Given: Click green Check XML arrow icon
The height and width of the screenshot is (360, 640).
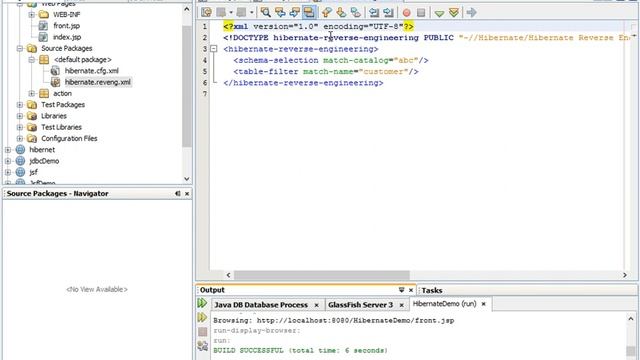Looking at the screenshot, I should 439,13.
